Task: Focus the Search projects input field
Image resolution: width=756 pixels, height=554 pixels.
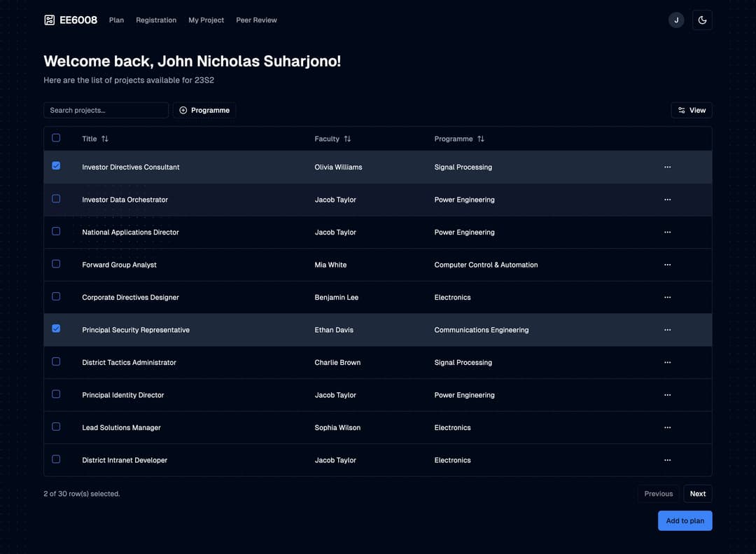Action: point(106,110)
